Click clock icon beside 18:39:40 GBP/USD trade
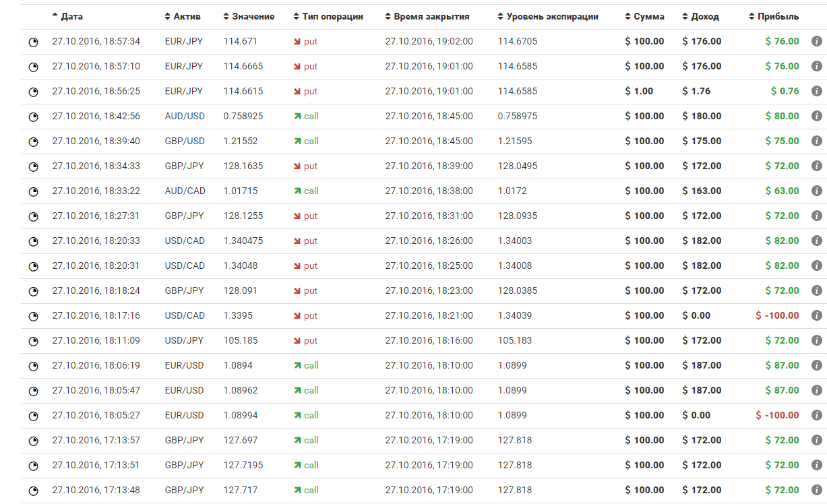This screenshot has width=827, height=504. 33,142
